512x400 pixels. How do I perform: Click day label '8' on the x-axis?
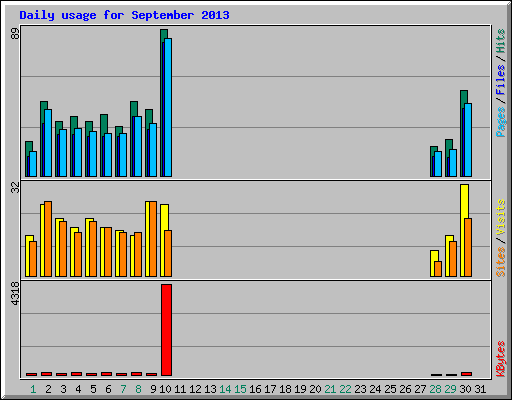pos(138,389)
